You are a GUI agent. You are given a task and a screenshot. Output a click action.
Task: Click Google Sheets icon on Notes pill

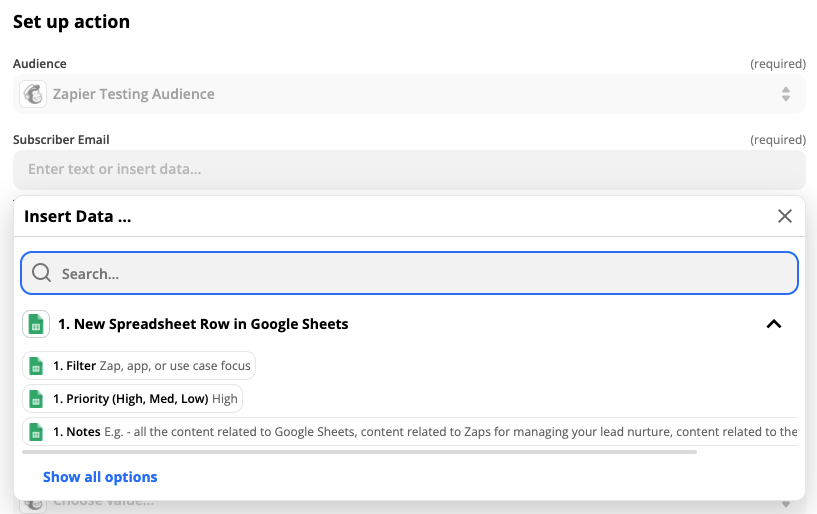coord(37,432)
